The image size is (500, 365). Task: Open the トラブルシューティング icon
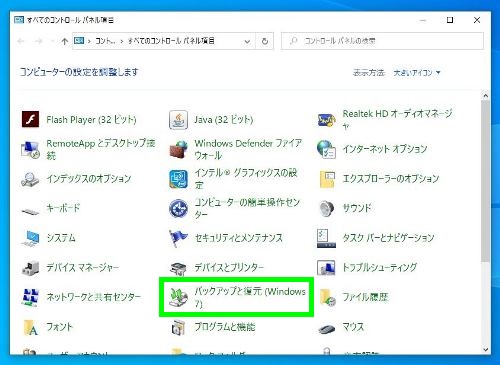[x=326, y=268]
